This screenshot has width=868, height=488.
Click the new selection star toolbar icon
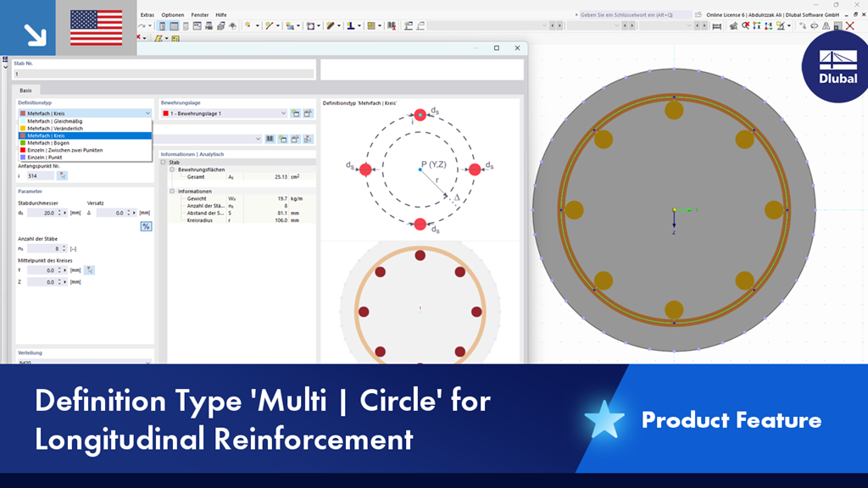[248, 26]
